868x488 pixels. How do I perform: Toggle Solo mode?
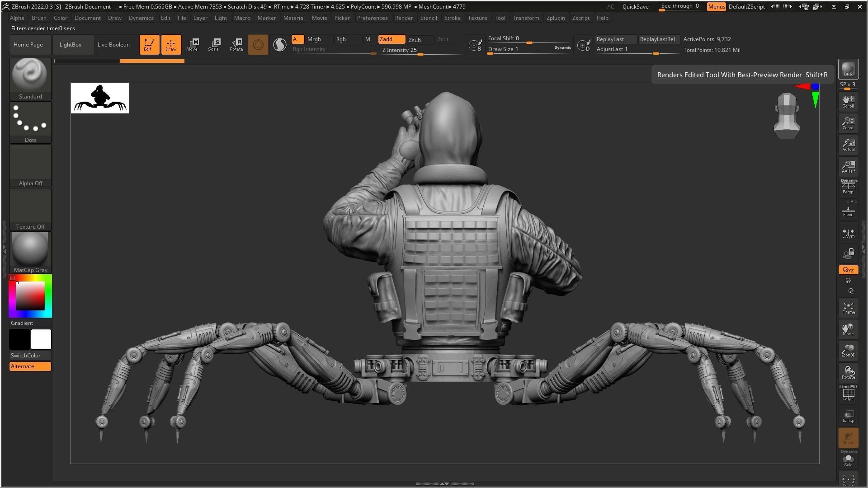click(848, 459)
